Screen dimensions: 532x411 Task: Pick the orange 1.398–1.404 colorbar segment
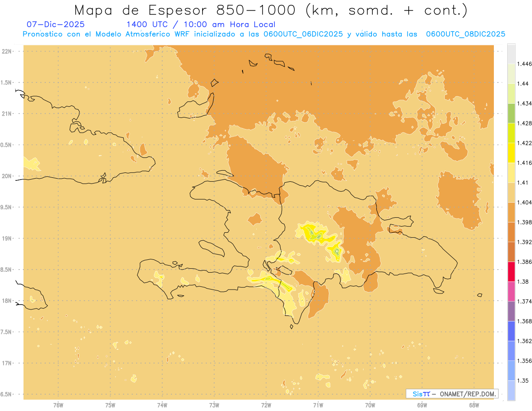[511, 212]
